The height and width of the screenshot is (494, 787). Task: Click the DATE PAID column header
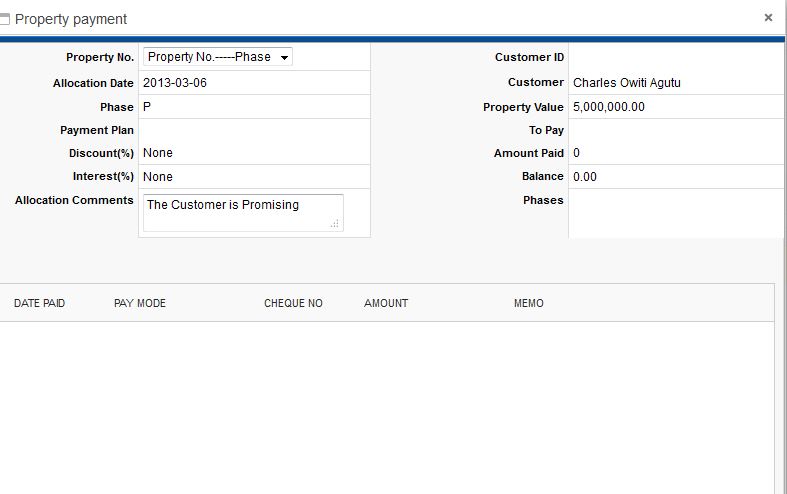click(x=39, y=303)
